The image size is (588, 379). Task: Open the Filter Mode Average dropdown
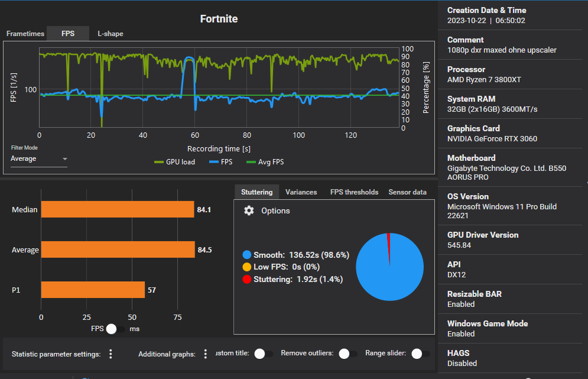coord(39,158)
